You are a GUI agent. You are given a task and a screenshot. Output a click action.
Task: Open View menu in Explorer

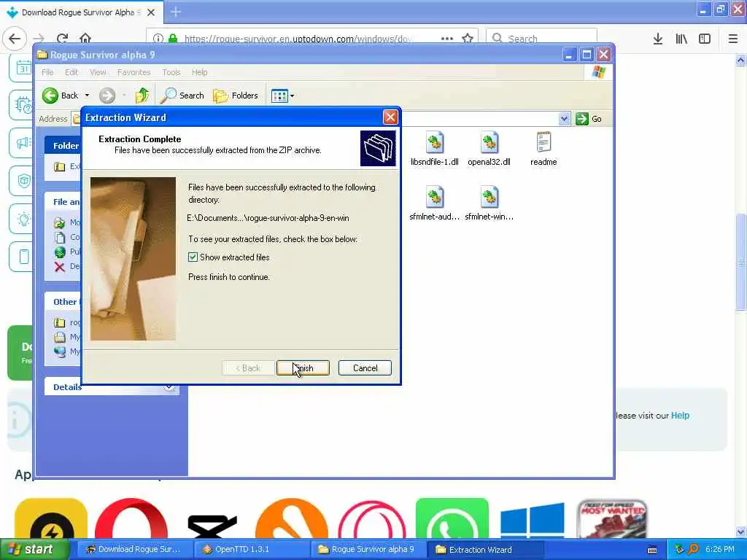[x=98, y=72]
